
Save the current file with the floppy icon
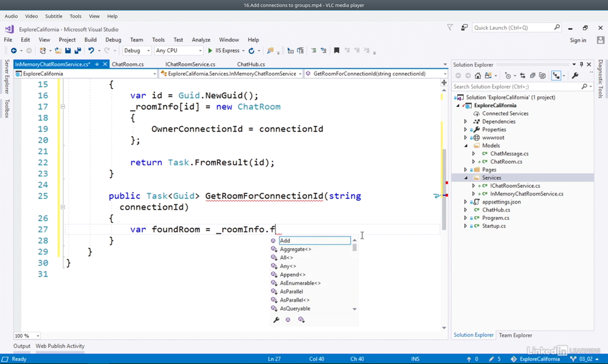pos(68,50)
